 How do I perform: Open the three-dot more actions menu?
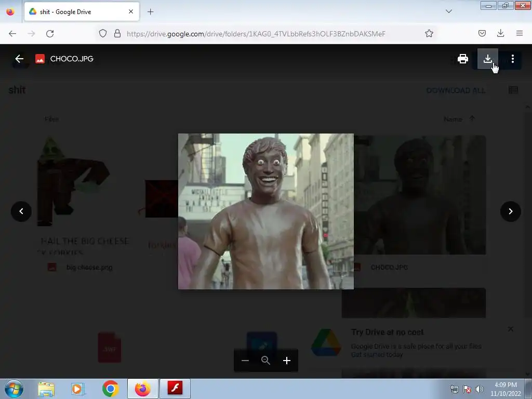tap(513, 59)
